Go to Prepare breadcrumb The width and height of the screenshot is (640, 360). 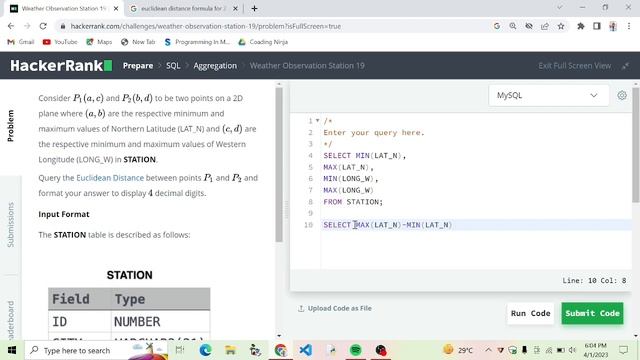tap(138, 66)
